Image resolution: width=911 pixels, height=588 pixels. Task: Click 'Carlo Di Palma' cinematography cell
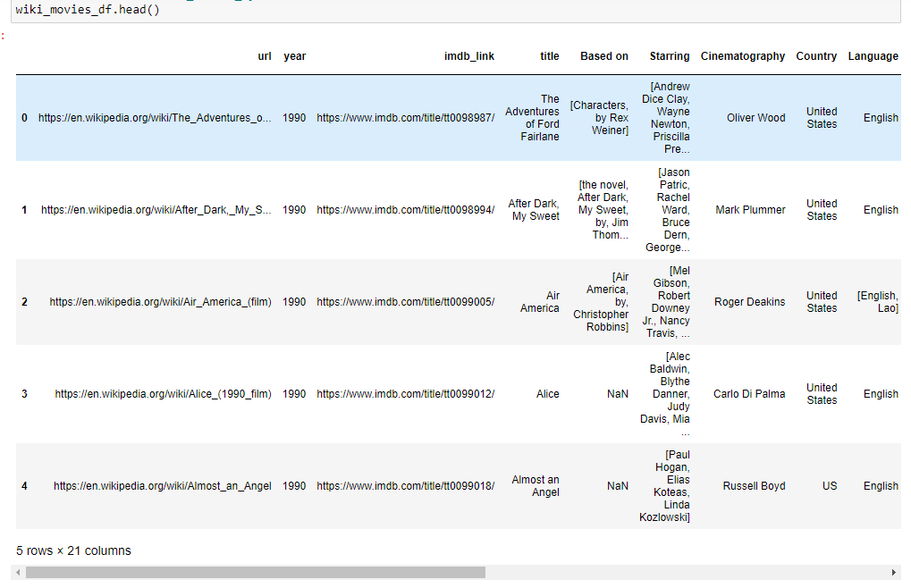click(x=749, y=394)
